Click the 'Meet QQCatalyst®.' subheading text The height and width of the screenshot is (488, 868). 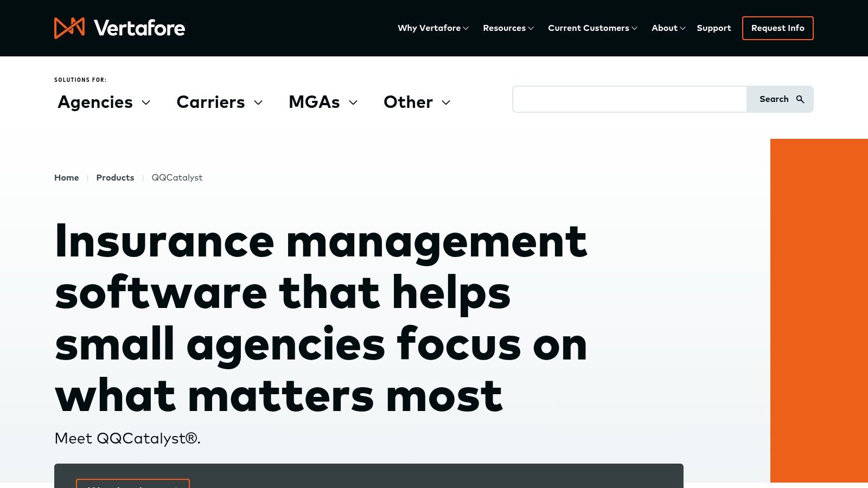point(127,438)
